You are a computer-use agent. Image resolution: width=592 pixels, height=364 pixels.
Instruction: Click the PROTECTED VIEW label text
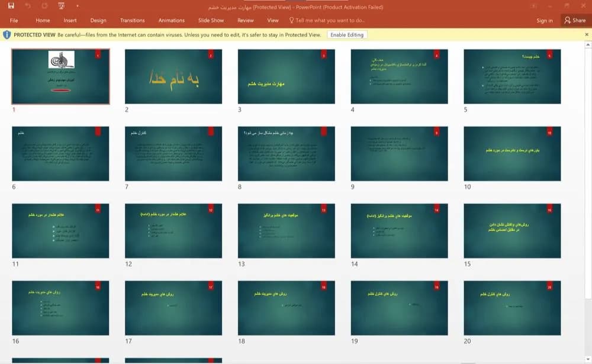click(34, 35)
